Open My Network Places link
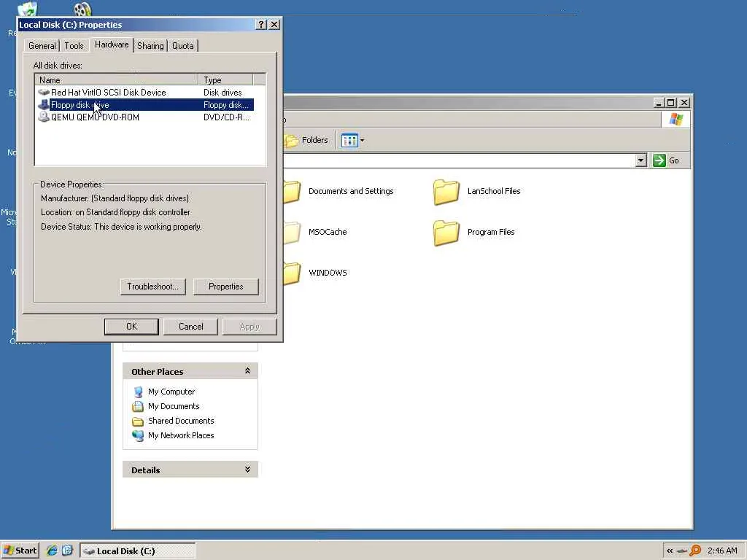747x560 pixels. (181, 435)
